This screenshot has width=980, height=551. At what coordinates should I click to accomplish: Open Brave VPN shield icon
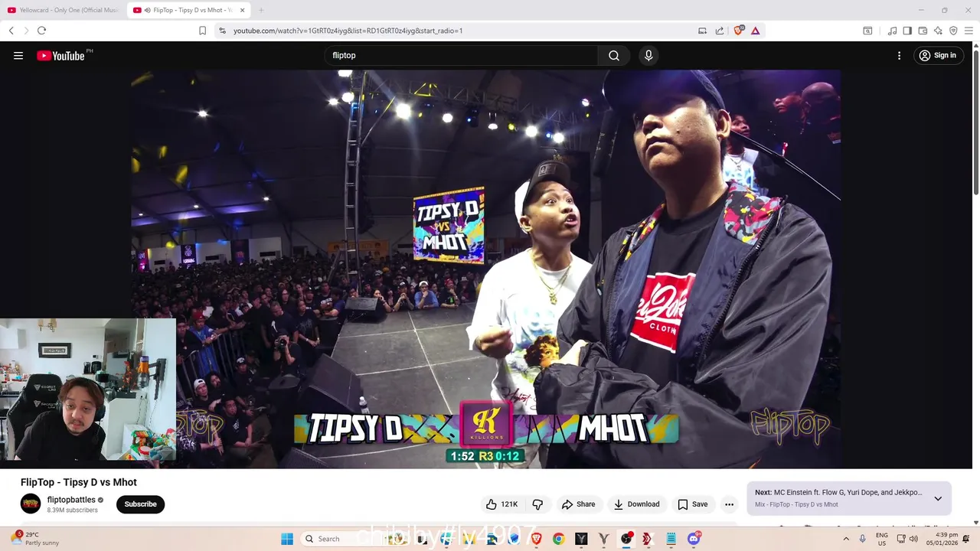tap(953, 31)
